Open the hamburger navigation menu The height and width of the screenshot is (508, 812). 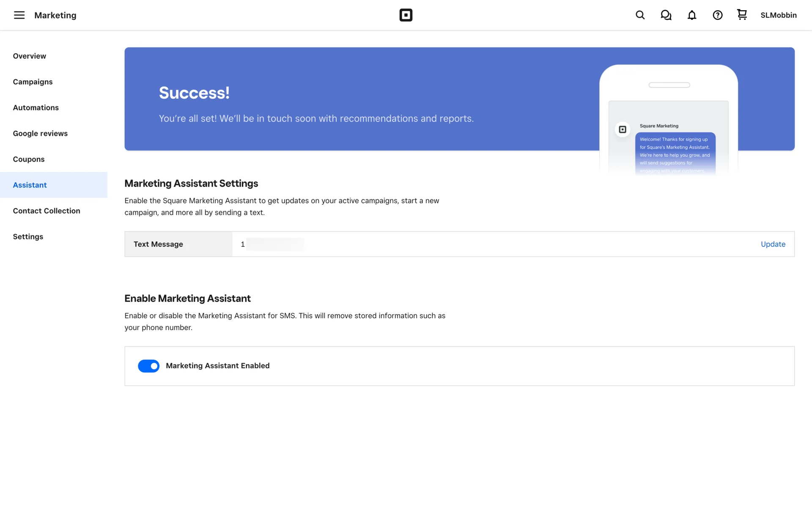coord(19,15)
